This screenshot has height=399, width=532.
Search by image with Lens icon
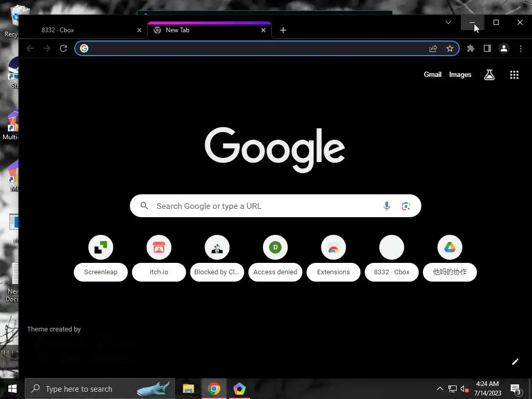[406, 206]
